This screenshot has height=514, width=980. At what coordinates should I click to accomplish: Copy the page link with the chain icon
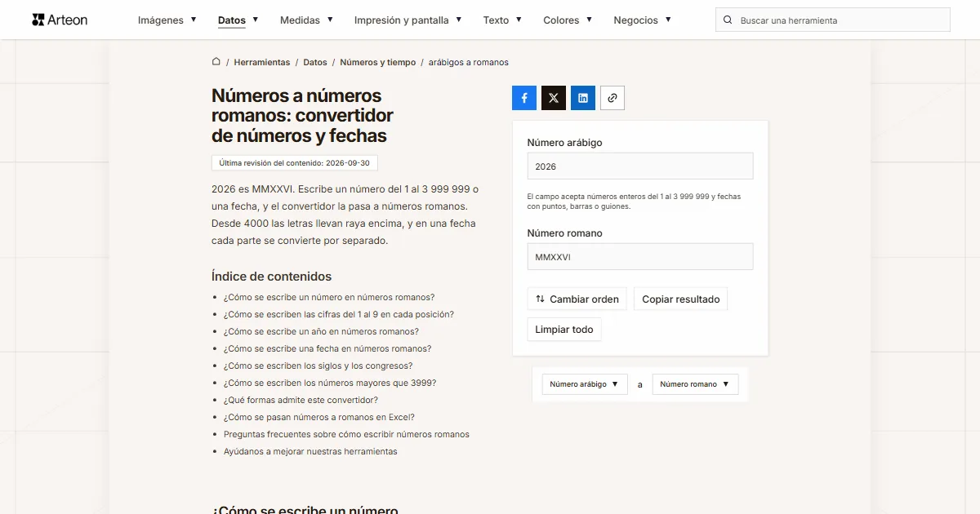tap(612, 98)
